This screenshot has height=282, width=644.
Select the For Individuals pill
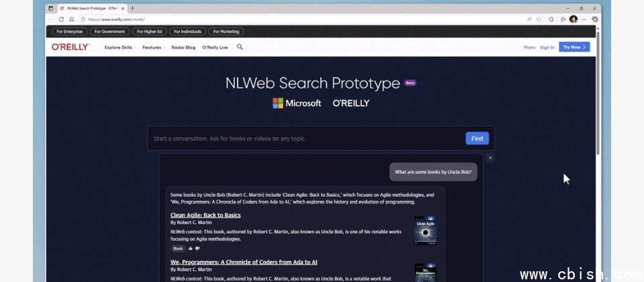187,32
